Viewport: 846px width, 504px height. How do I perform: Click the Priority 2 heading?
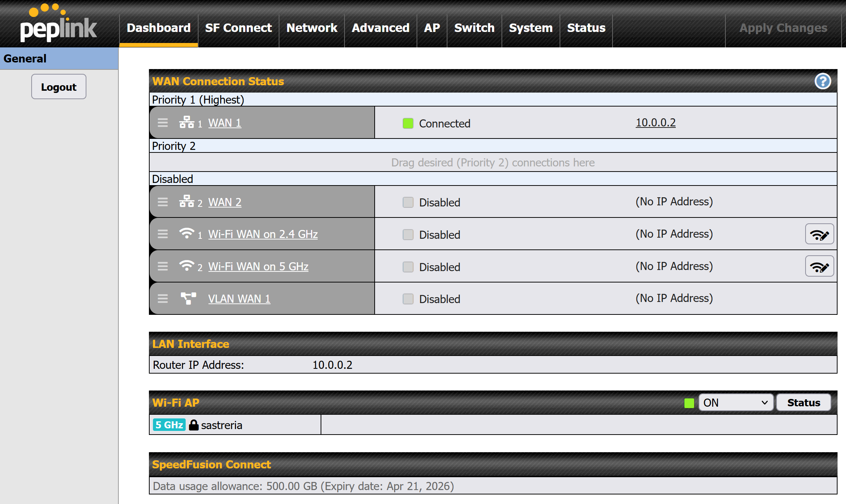coord(174,146)
